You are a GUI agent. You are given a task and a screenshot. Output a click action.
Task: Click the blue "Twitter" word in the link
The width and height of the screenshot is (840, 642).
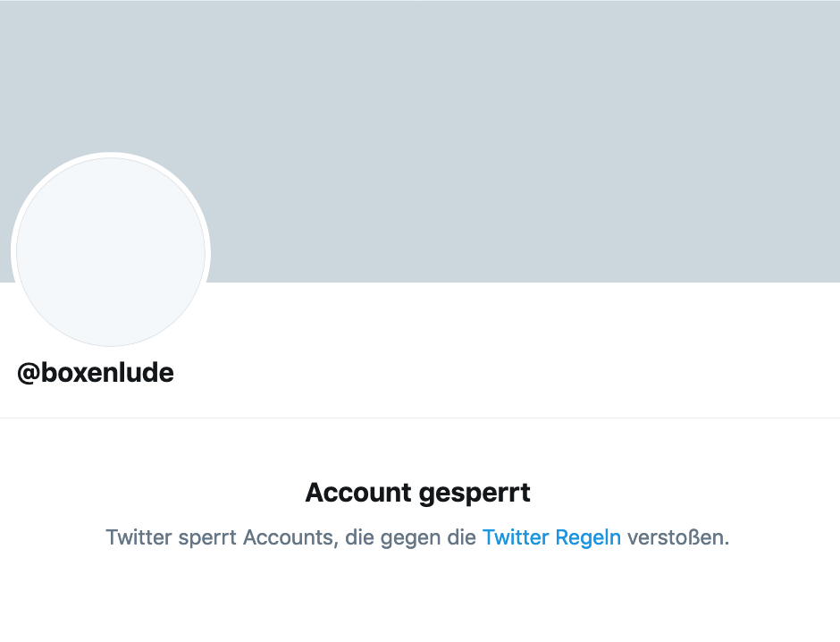516,537
